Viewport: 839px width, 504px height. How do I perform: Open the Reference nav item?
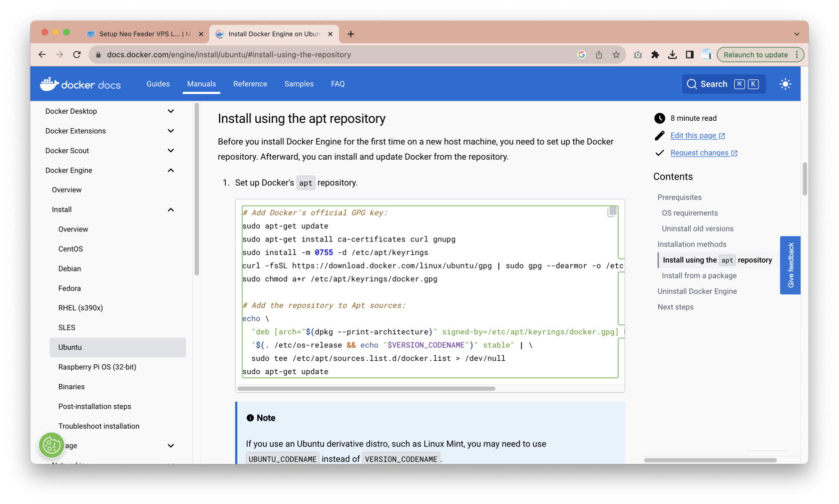(250, 84)
